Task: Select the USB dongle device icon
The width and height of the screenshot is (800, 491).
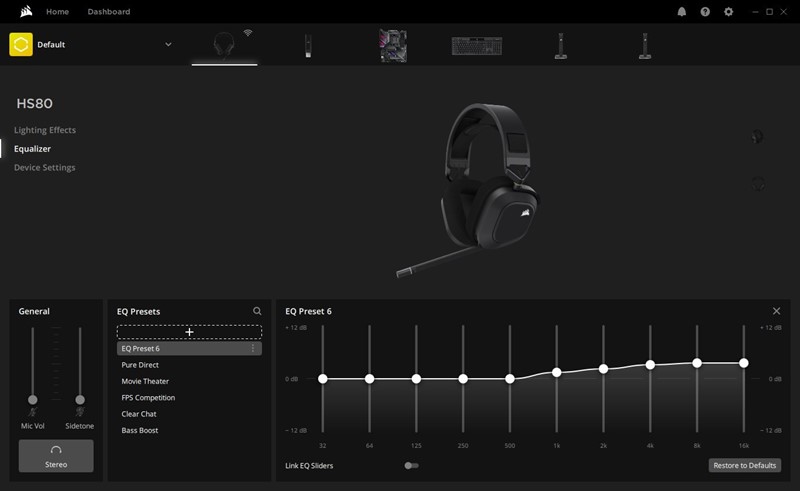Action: (x=309, y=45)
